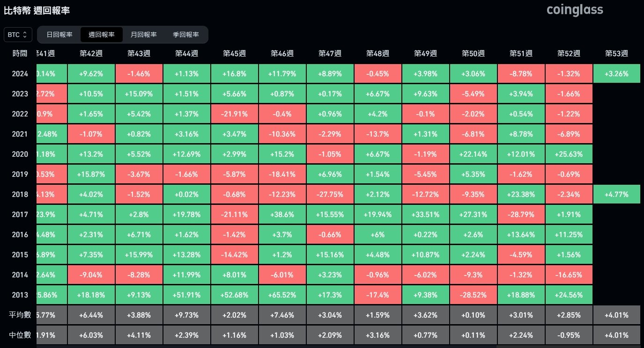The image size is (644, 348).
Task: Click the 2018 week 47 cell -27.75%
Action: [x=330, y=195]
